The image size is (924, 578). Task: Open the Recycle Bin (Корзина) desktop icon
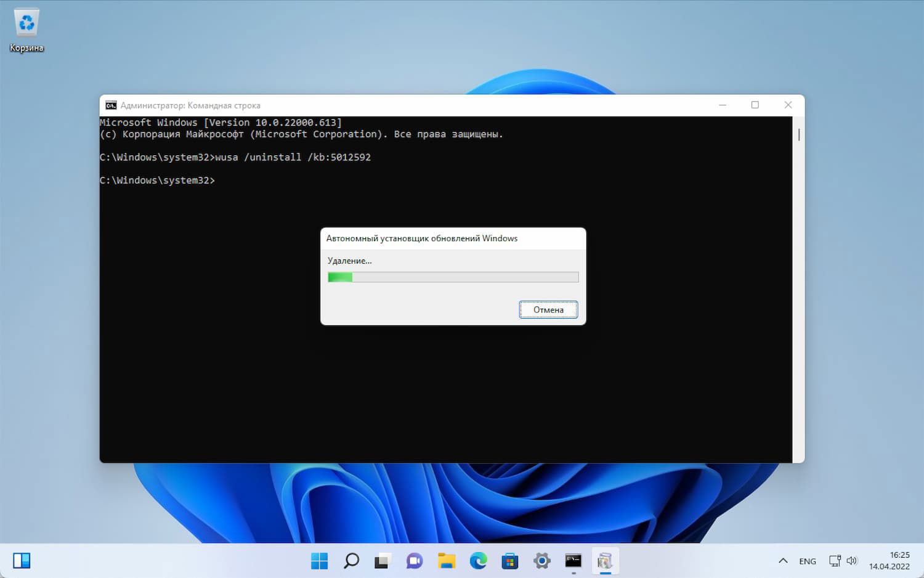pos(26,30)
